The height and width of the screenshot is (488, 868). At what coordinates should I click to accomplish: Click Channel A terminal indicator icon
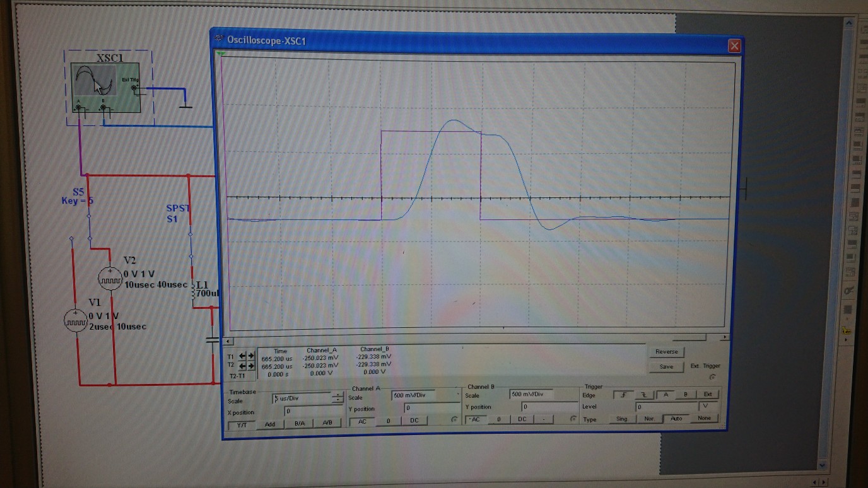[454, 420]
